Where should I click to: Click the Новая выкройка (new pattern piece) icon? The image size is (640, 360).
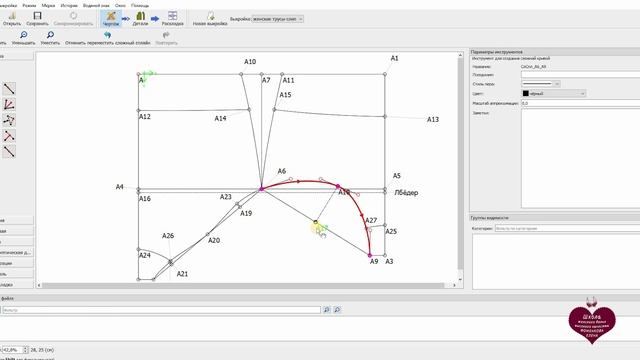pos(210,16)
